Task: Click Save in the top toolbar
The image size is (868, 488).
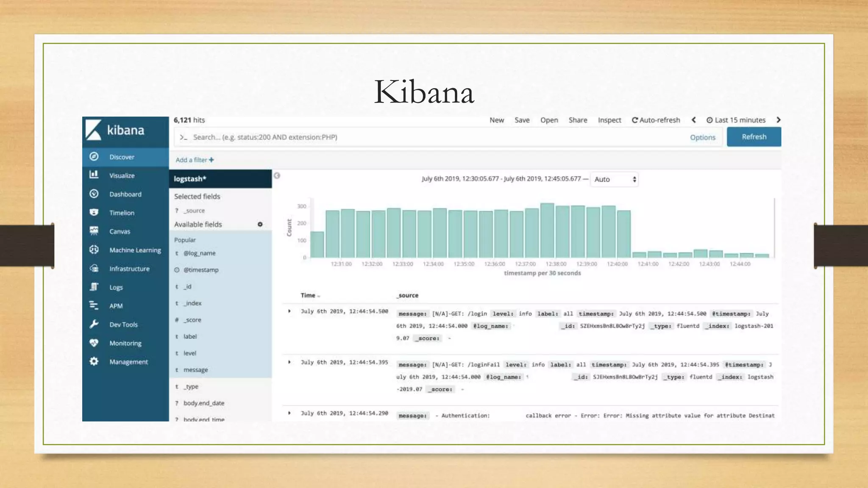Action: tap(522, 120)
